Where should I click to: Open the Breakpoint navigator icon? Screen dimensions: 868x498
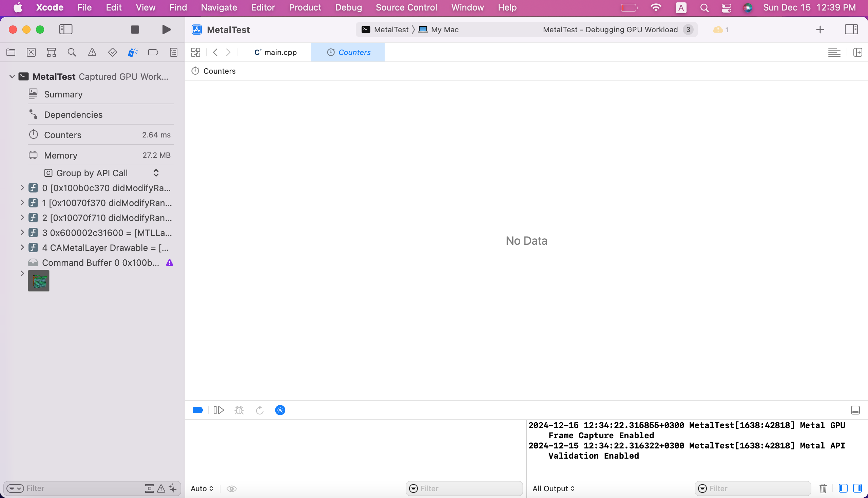point(153,52)
